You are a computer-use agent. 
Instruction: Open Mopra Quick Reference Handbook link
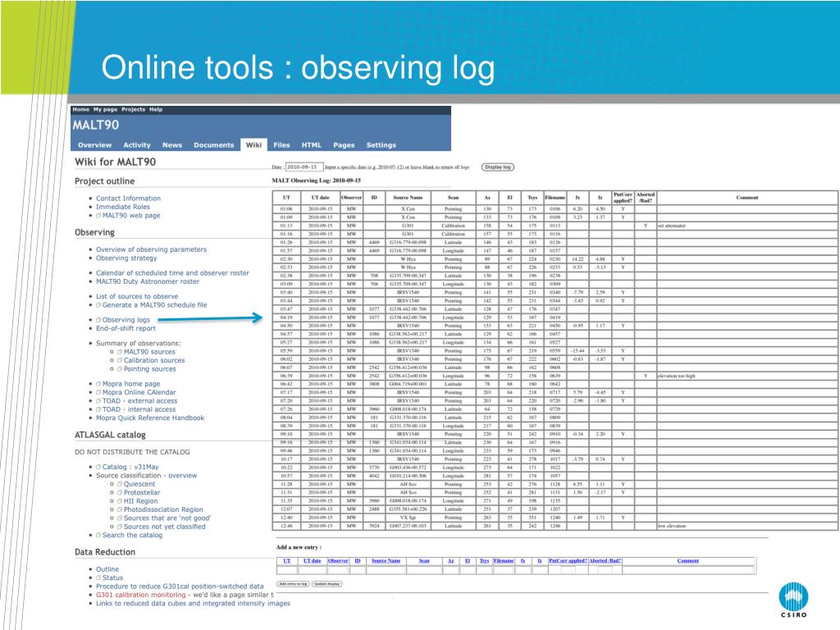pos(150,418)
